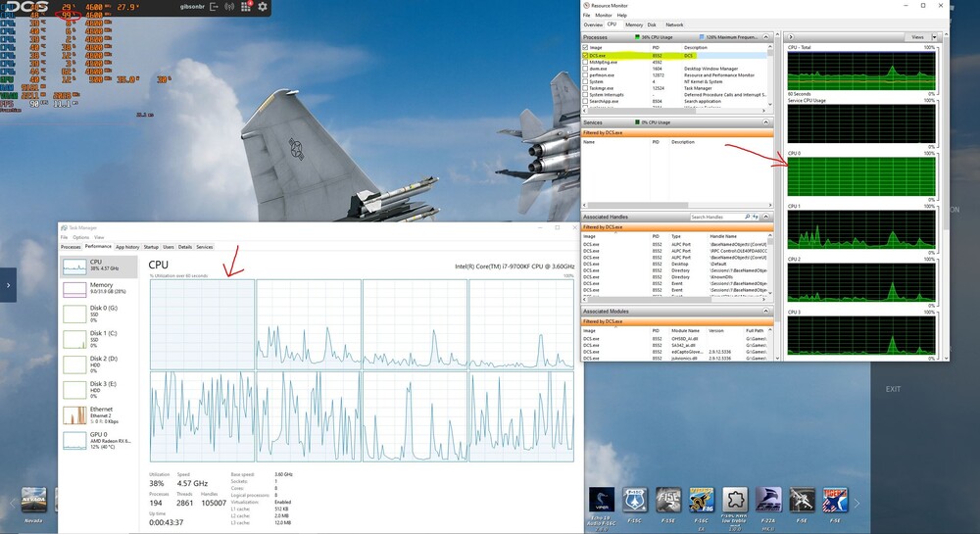Click the Views button in Resource Monitor
This screenshot has height=534, width=980.
click(917, 37)
